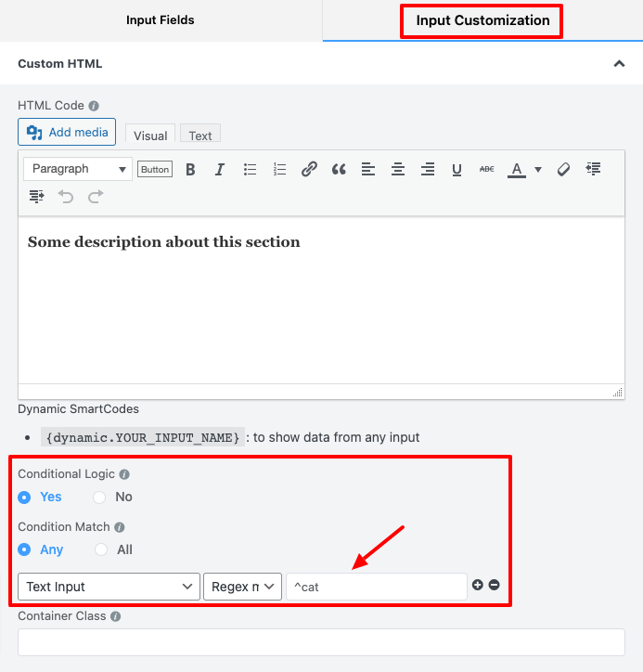Insert a bulleted list
Viewport: 643px width, 672px height.
tap(250, 169)
